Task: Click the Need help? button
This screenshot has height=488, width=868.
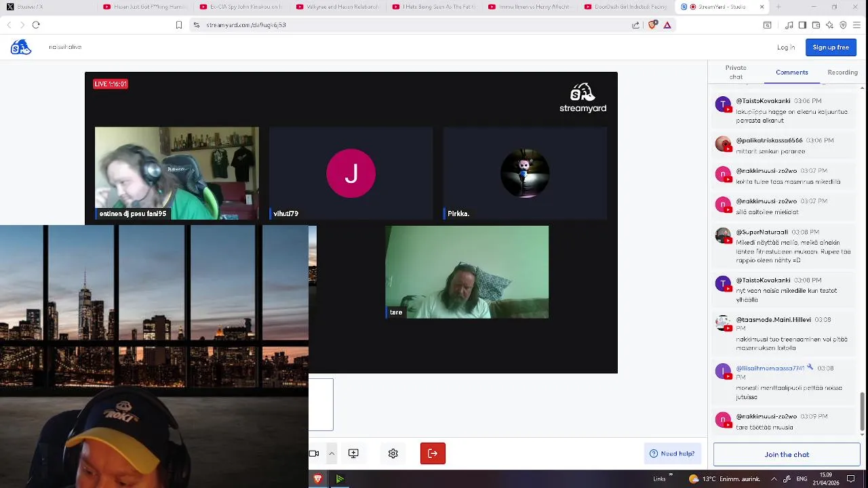Action: click(x=672, y=453)
